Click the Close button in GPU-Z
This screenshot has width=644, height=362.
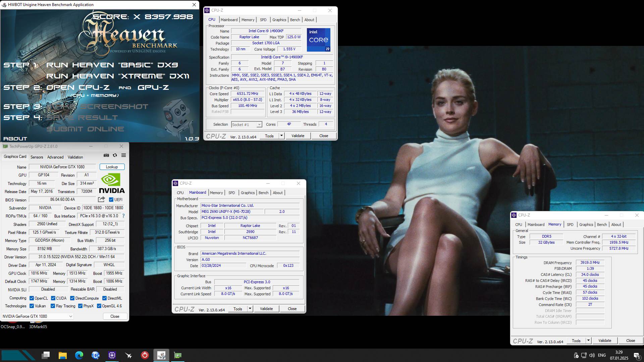115,316
